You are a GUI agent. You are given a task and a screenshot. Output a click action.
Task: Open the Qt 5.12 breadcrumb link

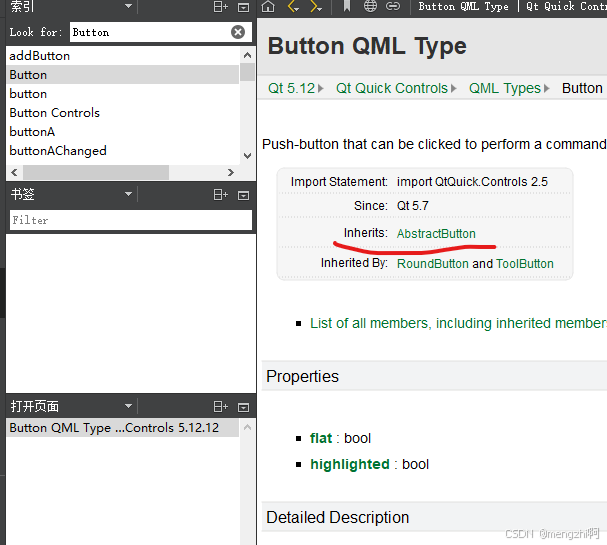[x=291, y=88]
